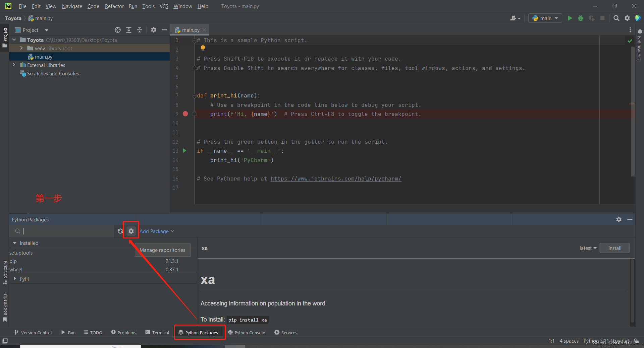Open the Add Package dropdown
This screenshot has width=644, height=348.
[157, 231]
